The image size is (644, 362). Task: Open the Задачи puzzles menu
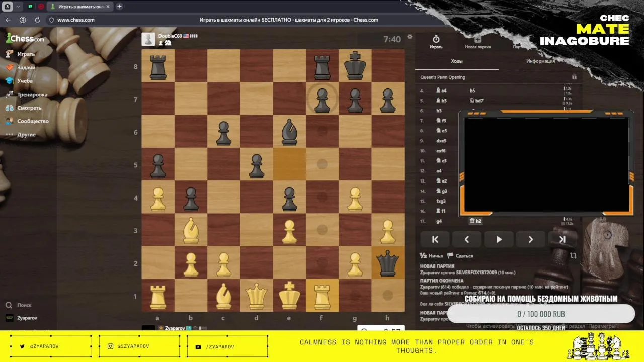point(20,67)
